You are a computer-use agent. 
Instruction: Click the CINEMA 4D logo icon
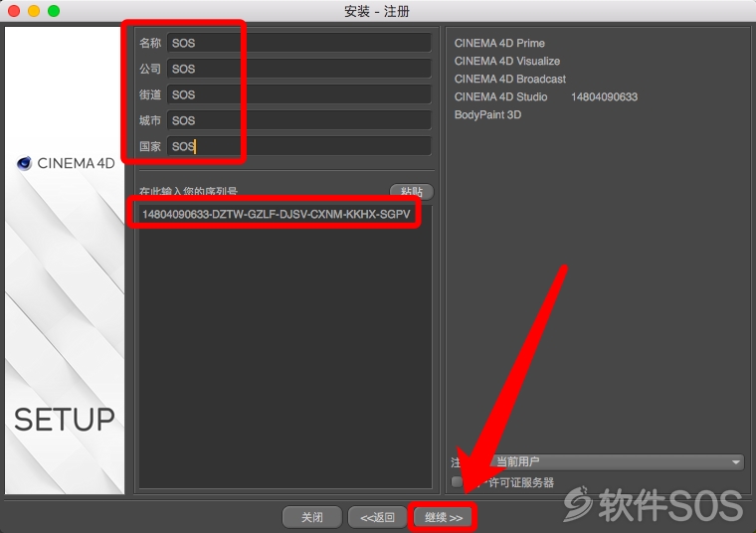coord(24,163)
